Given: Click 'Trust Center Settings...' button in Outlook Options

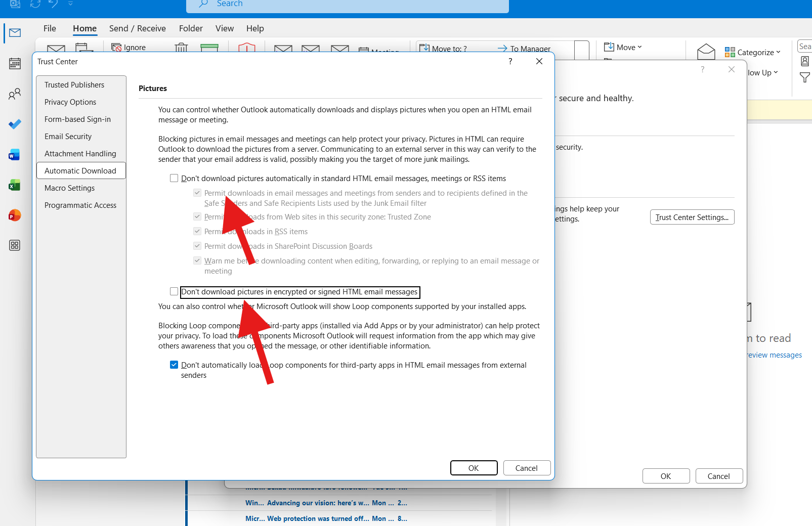Looking at the screenshot, I should [692, 217].
